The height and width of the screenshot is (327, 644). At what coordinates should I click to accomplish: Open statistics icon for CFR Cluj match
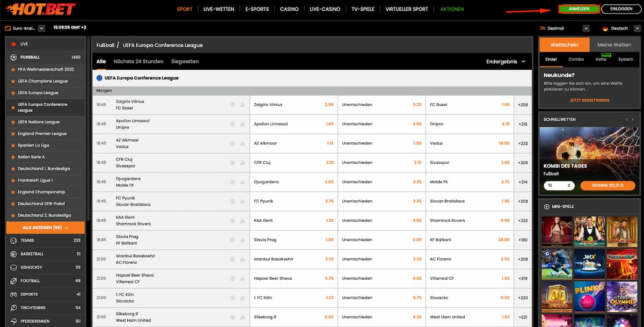[x=241, y=163]
